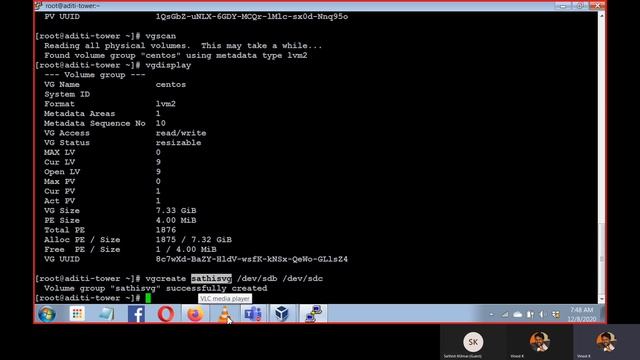Screen dimensions: 640x360
Task: Select Sathish Kumar SK participant tile
Action: [x=473, y=342]
